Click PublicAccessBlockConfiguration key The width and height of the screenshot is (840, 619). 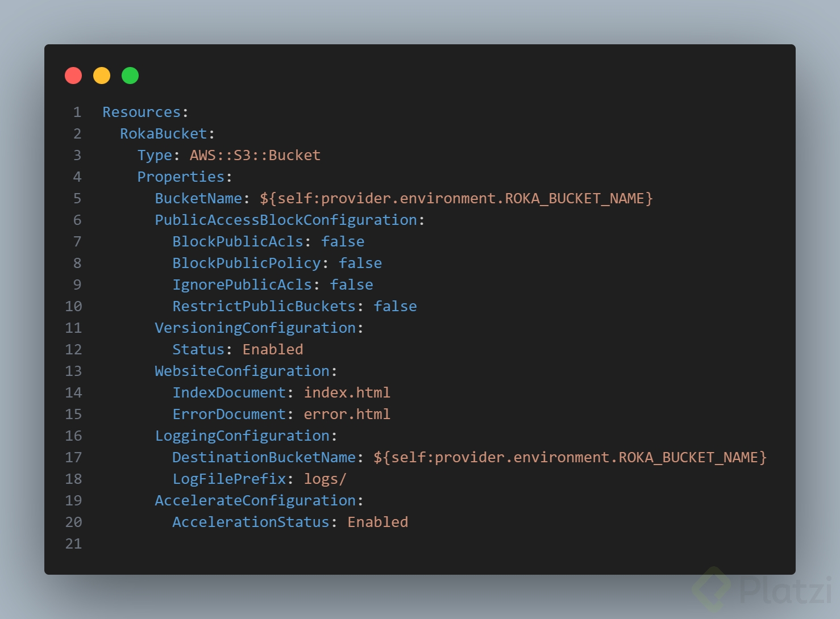click(286, 220)
